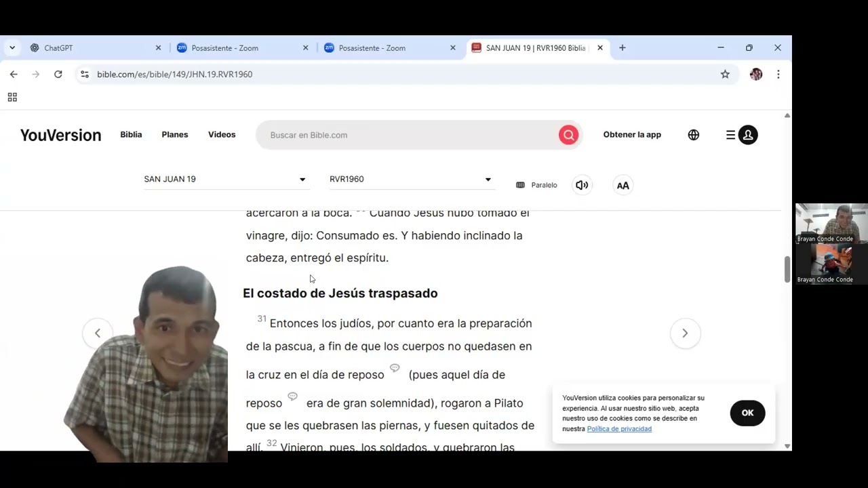This screenshot has height=488, width=868.
Task: Close the SAN JUAN 19 tab
Action: click(x=599, y=48)
